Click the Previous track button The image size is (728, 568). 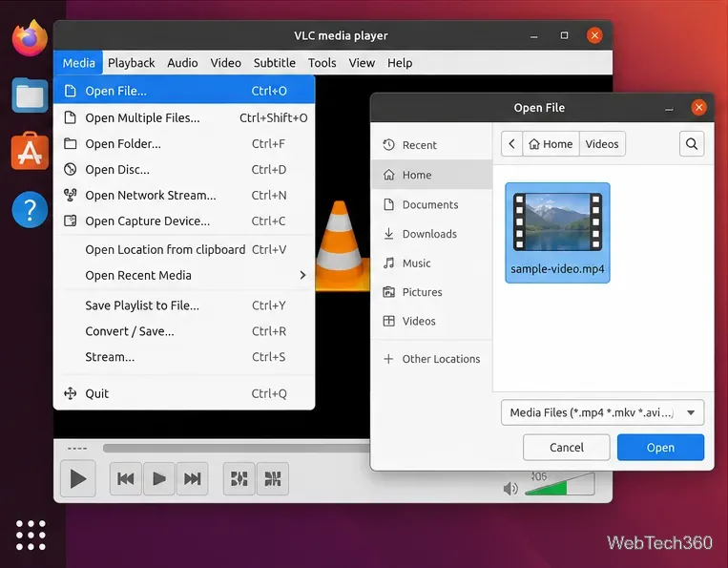click(x=126, y=479)
